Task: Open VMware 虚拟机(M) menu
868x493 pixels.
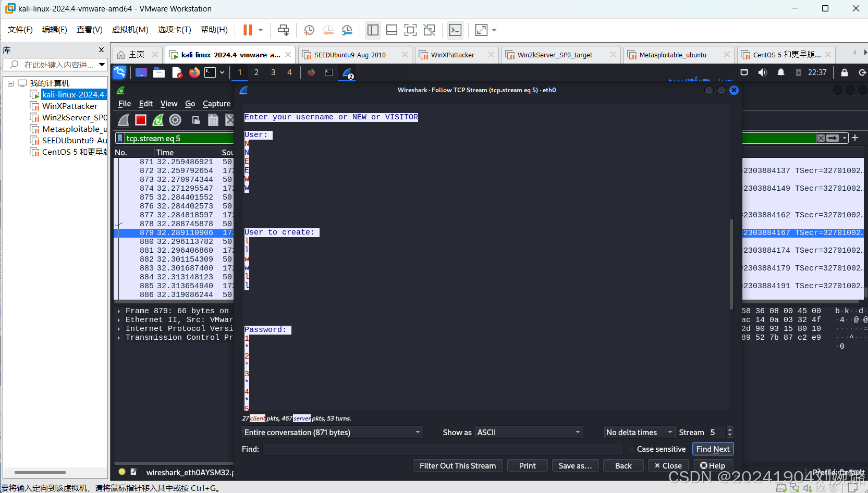Action: [x=130, y=30]
